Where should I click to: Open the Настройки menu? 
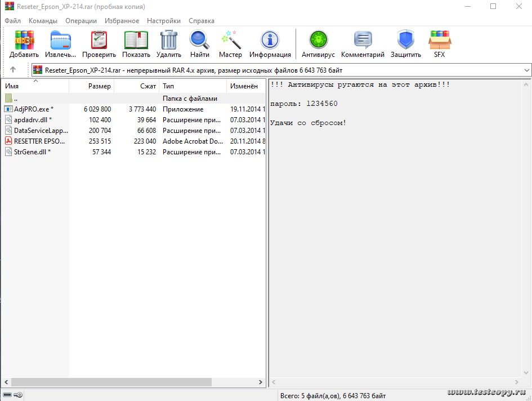(x=163, y=21)
